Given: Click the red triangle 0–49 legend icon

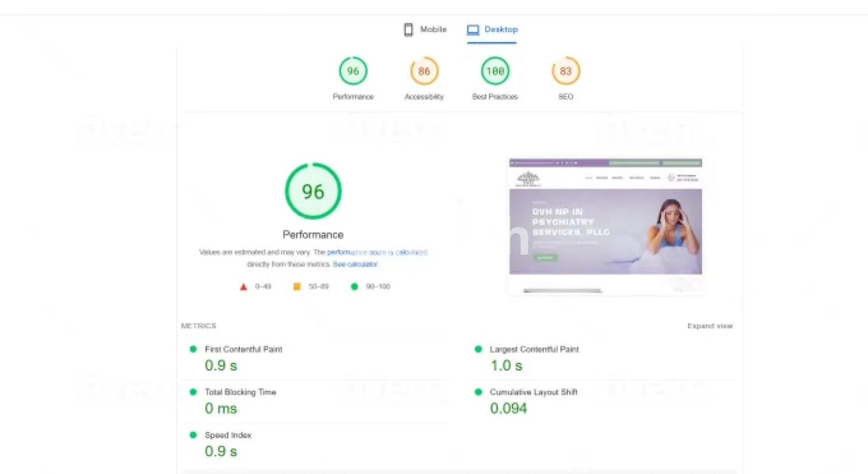Looking at the screenshot, I should pos(243,287).
